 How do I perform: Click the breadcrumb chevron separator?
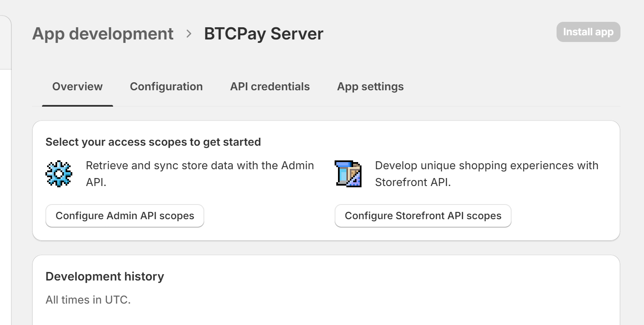point(189,34)
